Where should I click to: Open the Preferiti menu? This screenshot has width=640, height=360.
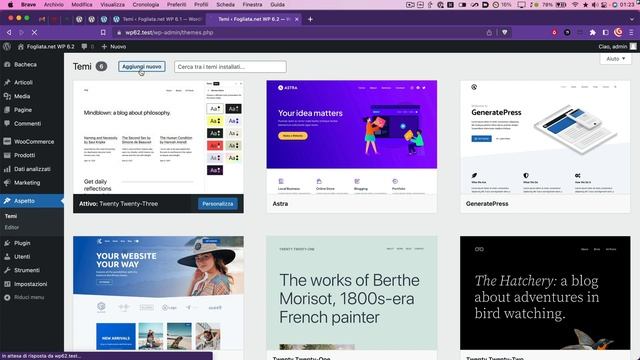tap(176, 4)
